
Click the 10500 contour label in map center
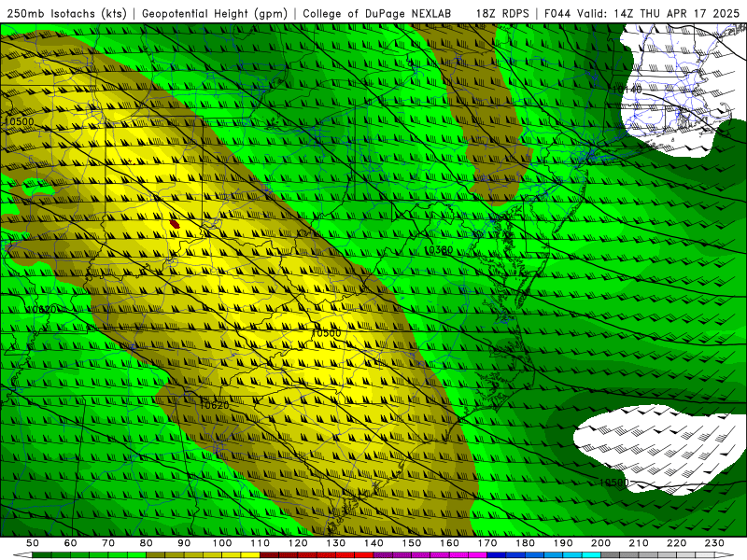click(x=326, y=333)
